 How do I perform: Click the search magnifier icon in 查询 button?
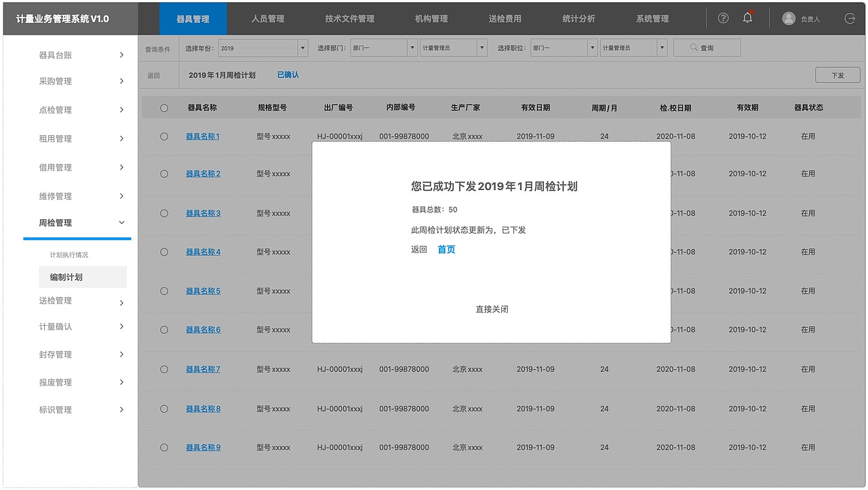[694, 48]
